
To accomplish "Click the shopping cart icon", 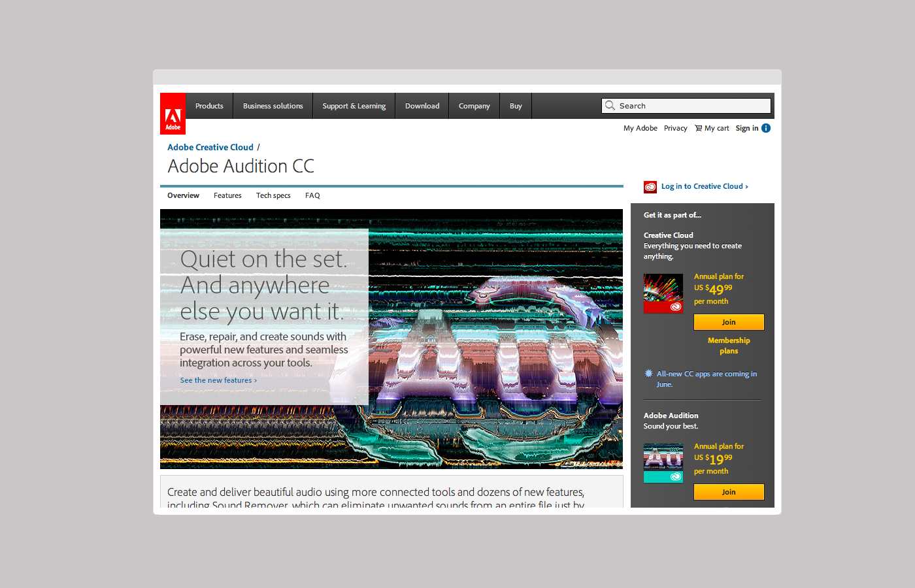I will (x=698, y=128).
